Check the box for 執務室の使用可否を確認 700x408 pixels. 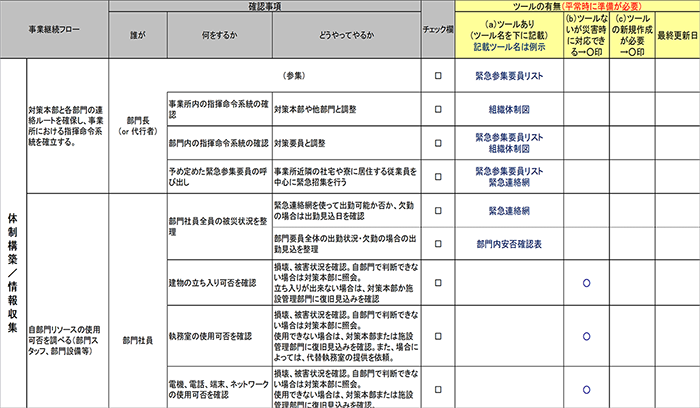[x=438, y=336]
